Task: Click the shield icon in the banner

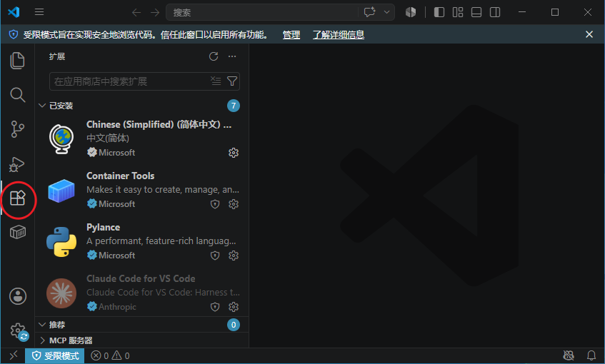Action: 14,35
